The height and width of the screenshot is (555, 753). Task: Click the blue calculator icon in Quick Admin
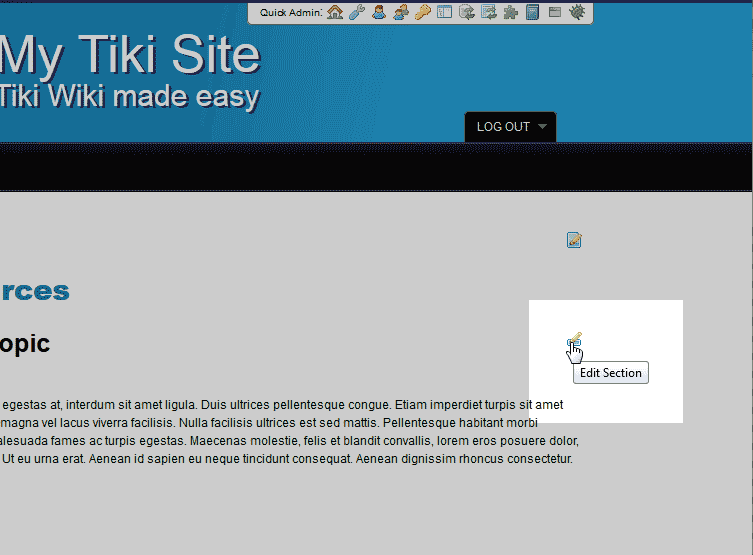[x=533, y=12]
